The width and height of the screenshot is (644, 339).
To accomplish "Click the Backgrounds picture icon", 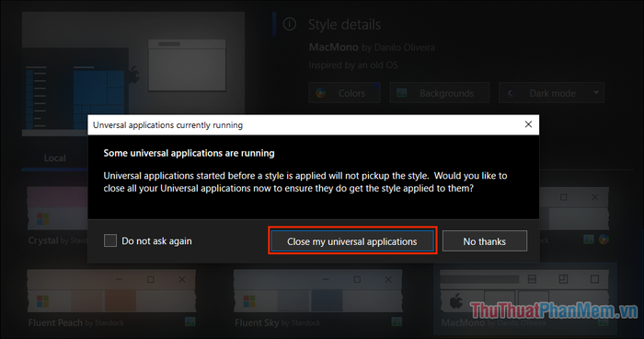I will click(x=401, y=93).
